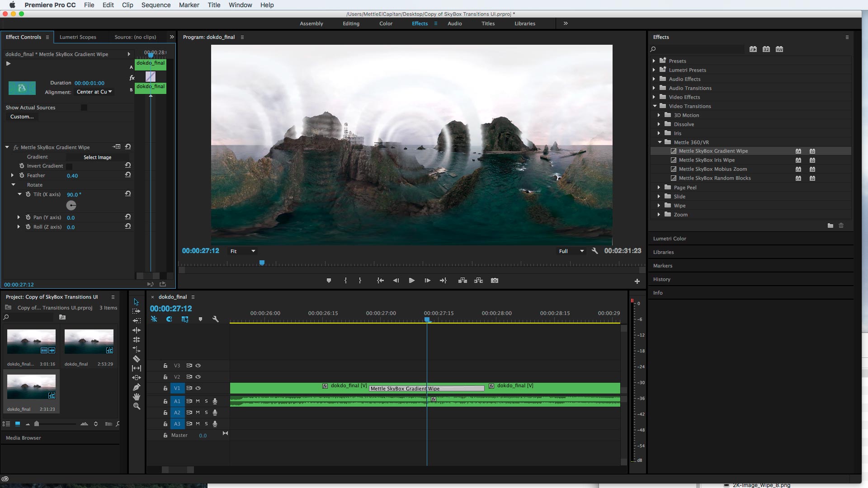This screenshot has width=868, height=488.
Task: Click the Tilt X axis angle dial
Action: click(71, 206)
